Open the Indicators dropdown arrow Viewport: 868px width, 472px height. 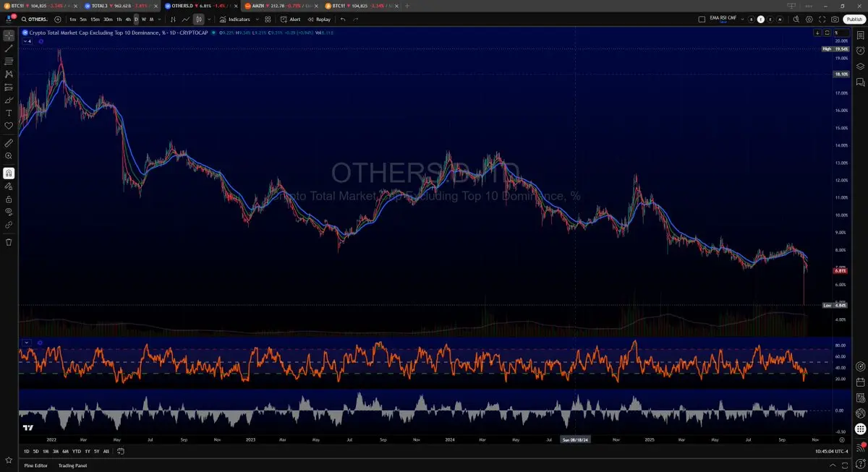click(x=257, y=20)
